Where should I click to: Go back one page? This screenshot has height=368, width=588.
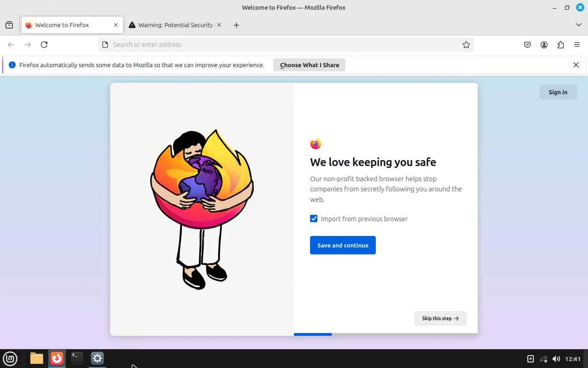coord(11,45)
